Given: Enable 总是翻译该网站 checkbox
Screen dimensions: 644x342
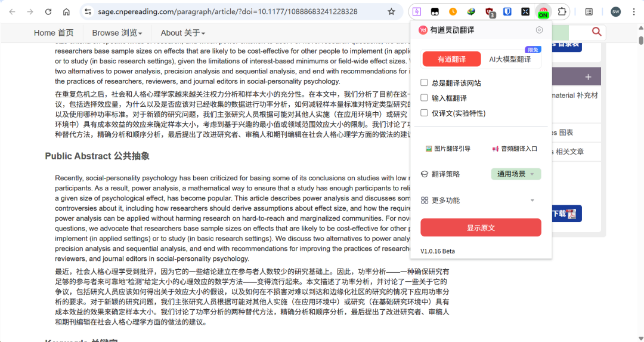Looking at the screenshot, I should 424,83.
